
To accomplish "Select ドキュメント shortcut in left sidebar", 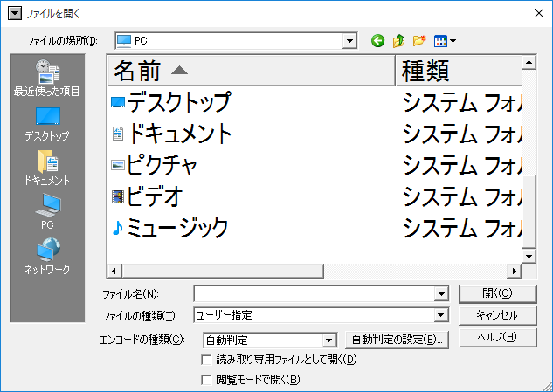I will 47,167.
